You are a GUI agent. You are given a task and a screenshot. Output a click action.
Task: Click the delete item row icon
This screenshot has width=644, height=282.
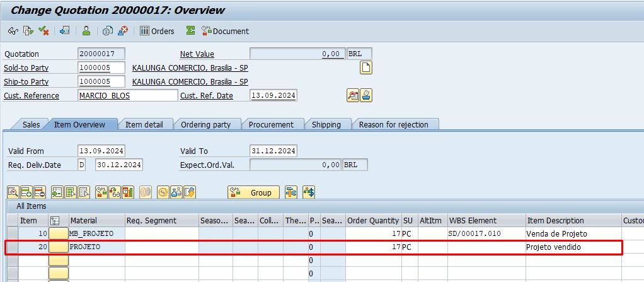(x=40, y=192)
